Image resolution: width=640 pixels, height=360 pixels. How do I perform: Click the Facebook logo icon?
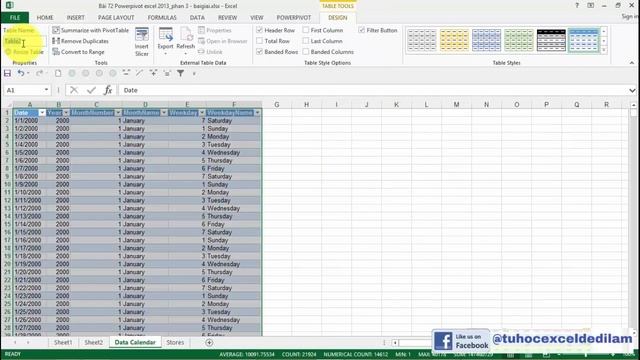coord(443,341)
